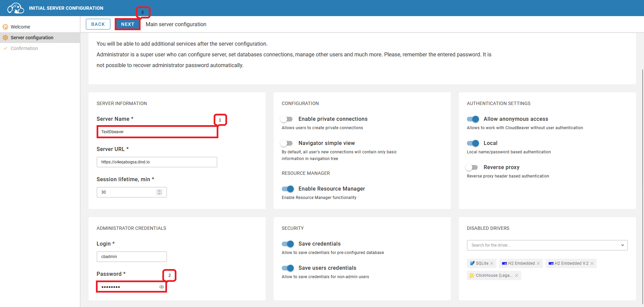Focus the Server Name input field

click(x=157, y=132)
